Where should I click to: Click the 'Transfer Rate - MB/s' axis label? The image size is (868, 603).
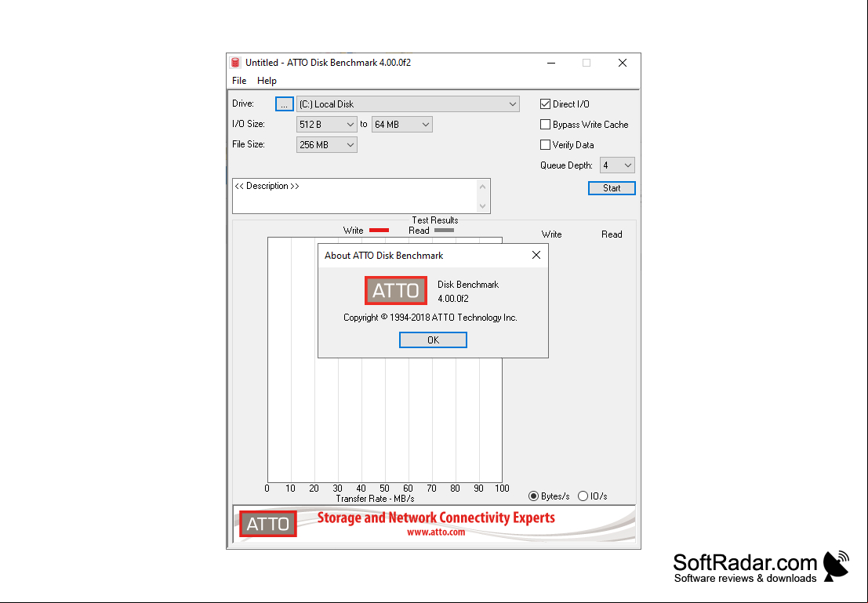click(376, 499)
